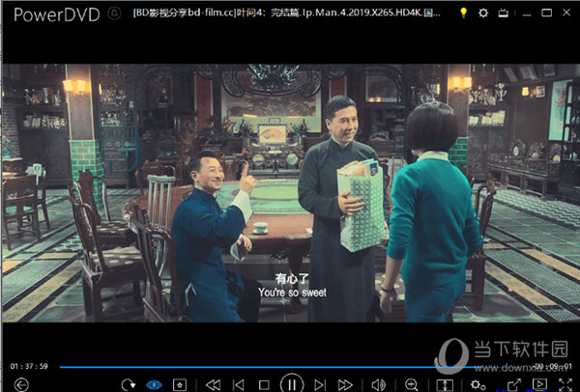Rewind the video playback
The width and height of the screenshot is (580, 392).
(213, 385)
